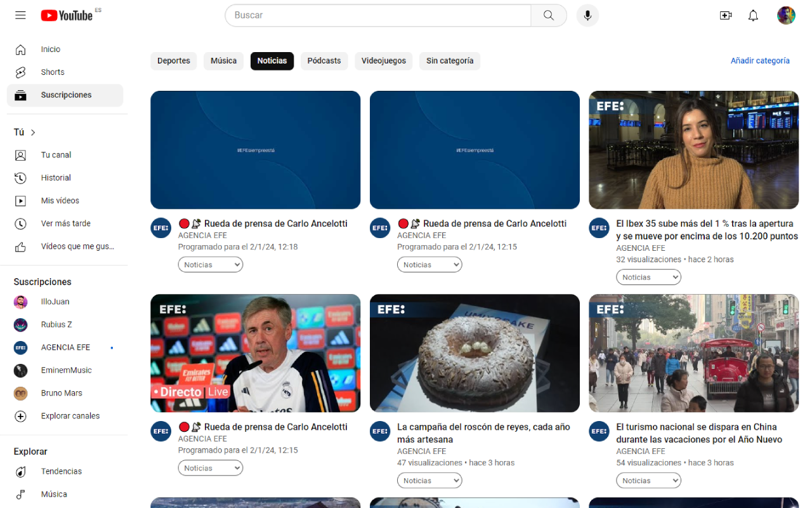812x508 pixels.
Task: Open Vídeos que me gustan
Action: pos(65,246)
